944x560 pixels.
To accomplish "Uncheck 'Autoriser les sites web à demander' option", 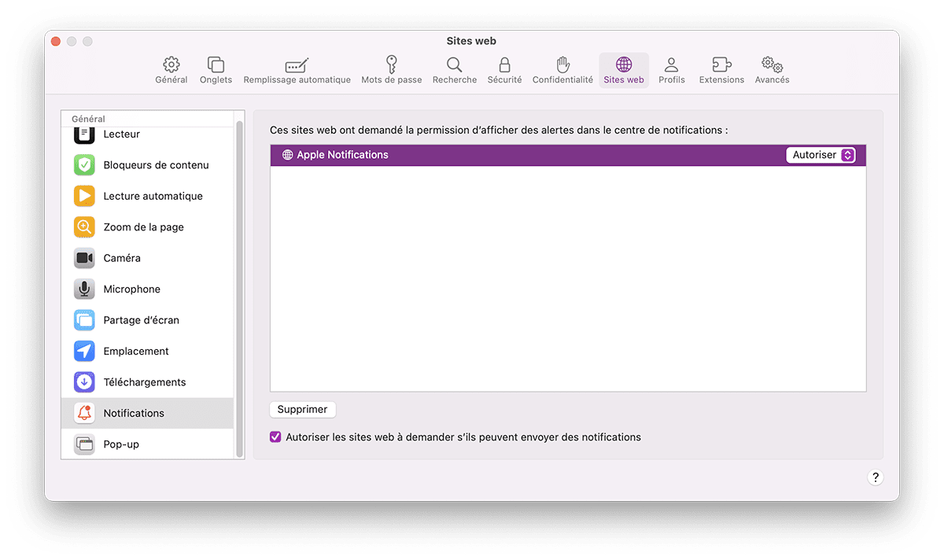I will point(275,437).
